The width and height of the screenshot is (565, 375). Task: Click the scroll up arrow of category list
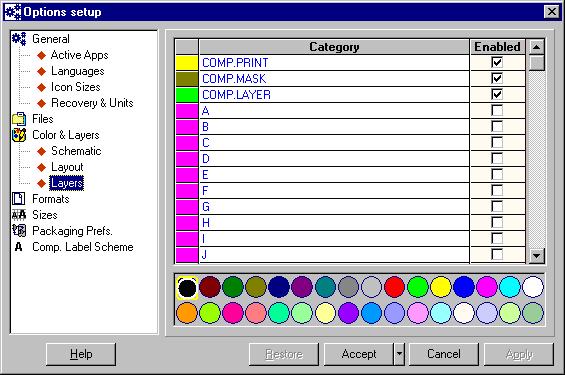click(x=537, y=47)
